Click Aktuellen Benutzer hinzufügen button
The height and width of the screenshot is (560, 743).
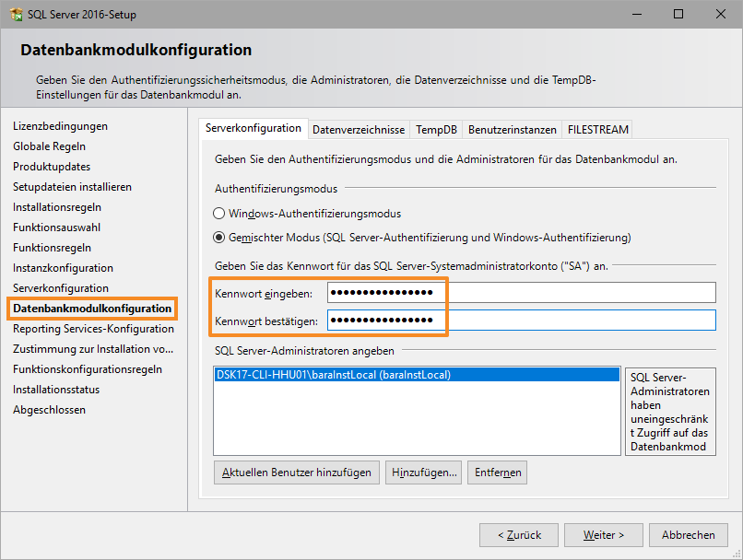pos(296,472)
